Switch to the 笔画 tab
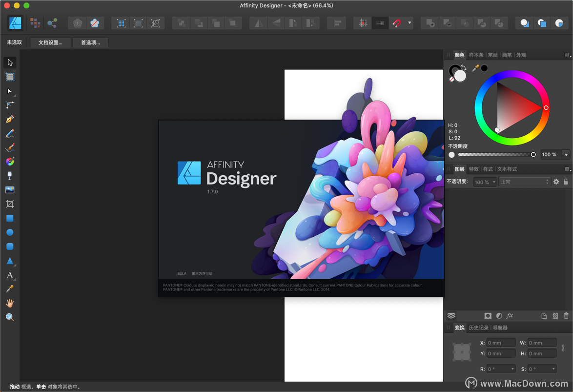The width and height of the screenshot is (573, 392). 492,55
